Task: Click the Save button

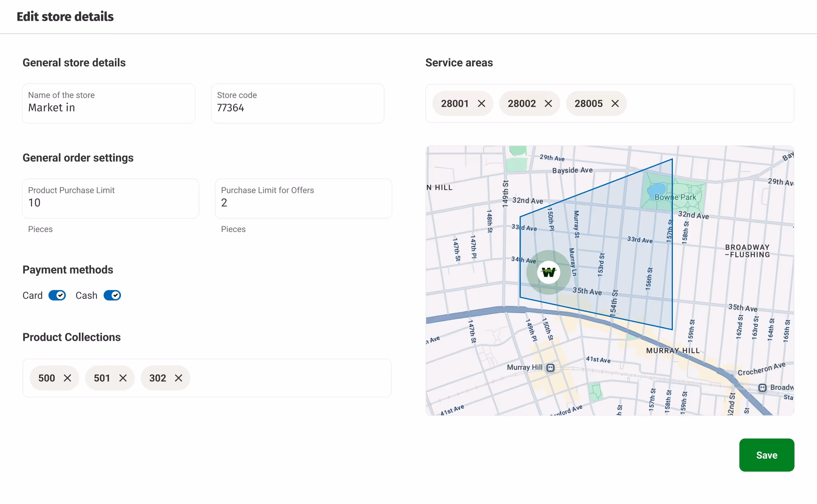Action: click(x=766, y=455)
